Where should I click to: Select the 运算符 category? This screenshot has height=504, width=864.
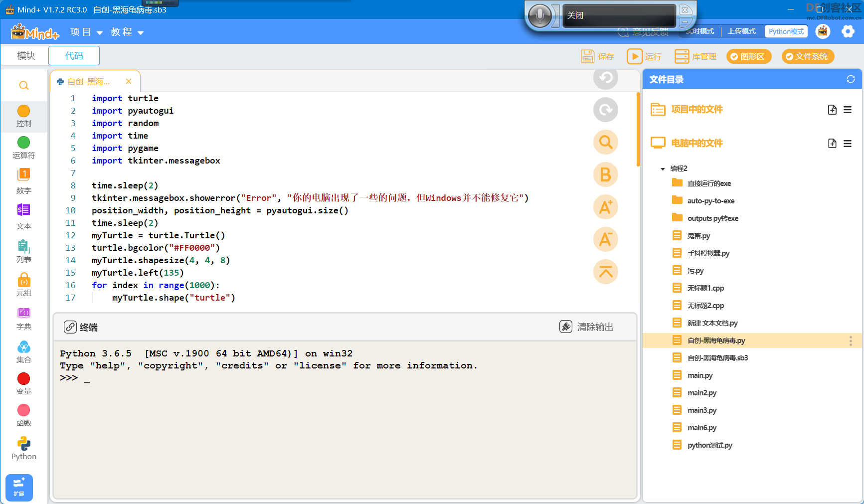23,148
